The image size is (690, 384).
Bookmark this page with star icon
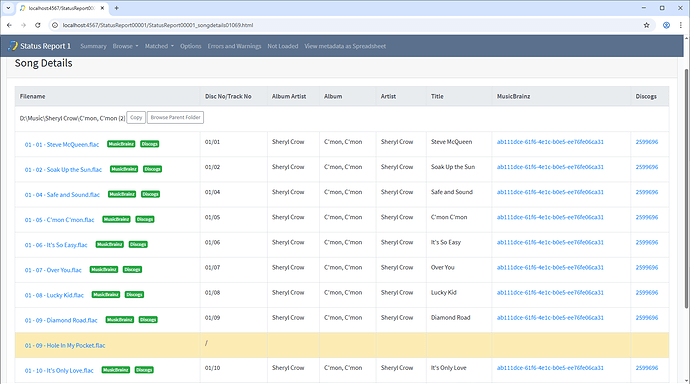click(646, 25)
